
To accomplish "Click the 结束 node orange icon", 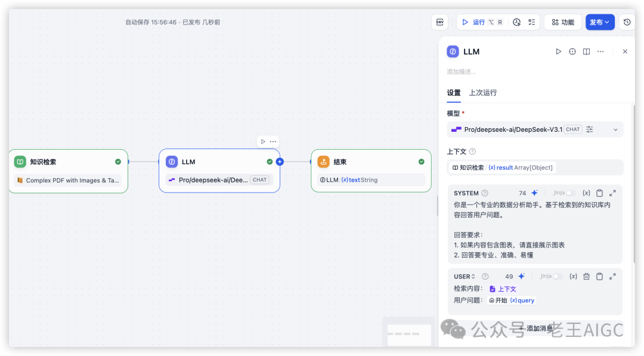I will [x=323, y=162].
